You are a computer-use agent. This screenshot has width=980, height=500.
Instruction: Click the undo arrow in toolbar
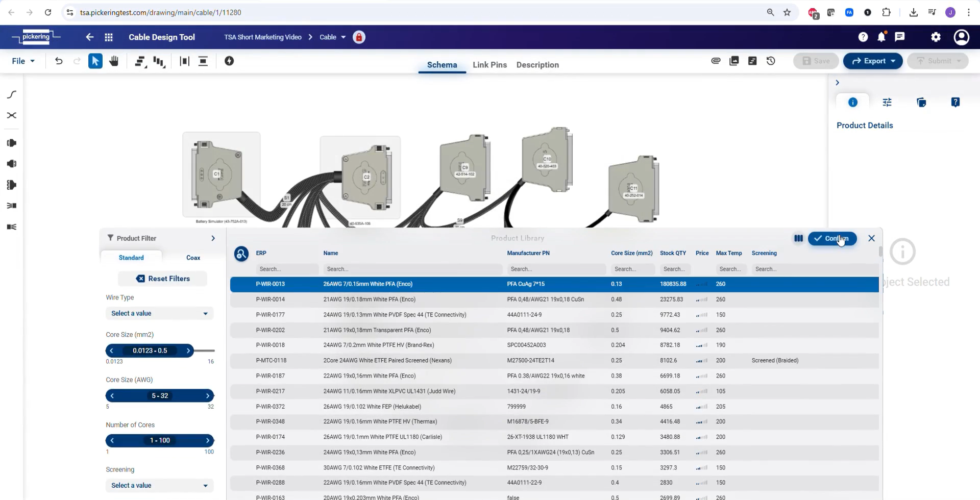tap(59, 61)
